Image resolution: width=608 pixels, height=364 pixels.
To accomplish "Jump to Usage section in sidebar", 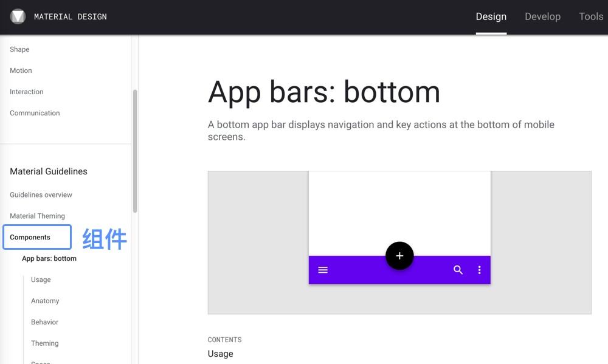I will [41, 280].
